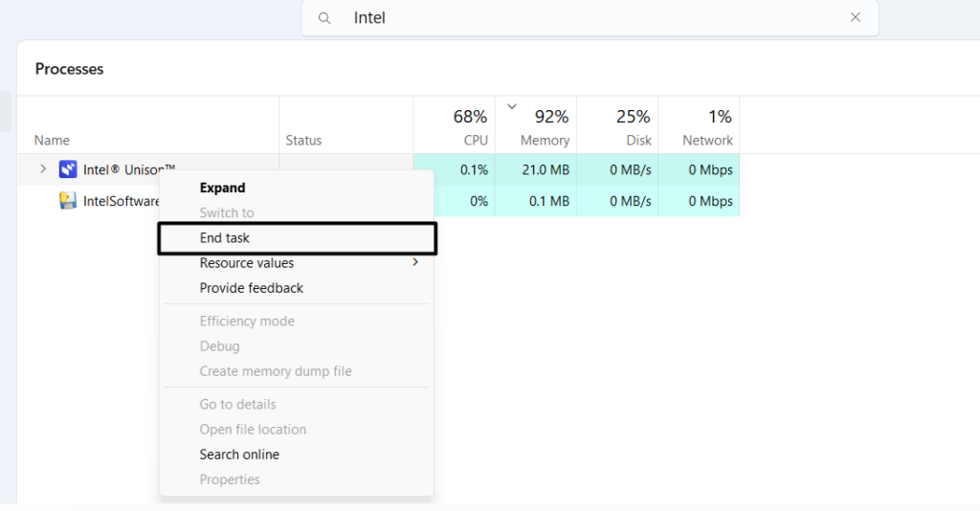The image size is (980, 511).
Task: Click the Memory column header
Action: [544, 140]
